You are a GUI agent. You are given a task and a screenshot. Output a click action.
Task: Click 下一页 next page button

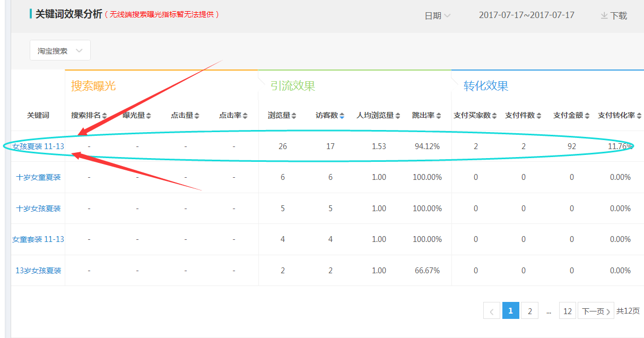pos(596,311)
